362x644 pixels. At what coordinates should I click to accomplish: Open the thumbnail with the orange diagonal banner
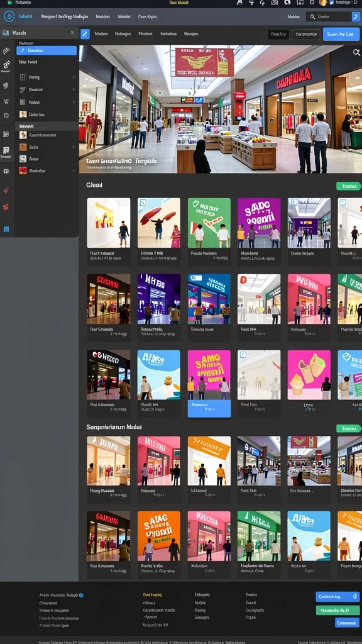click(x=209, y=461)
